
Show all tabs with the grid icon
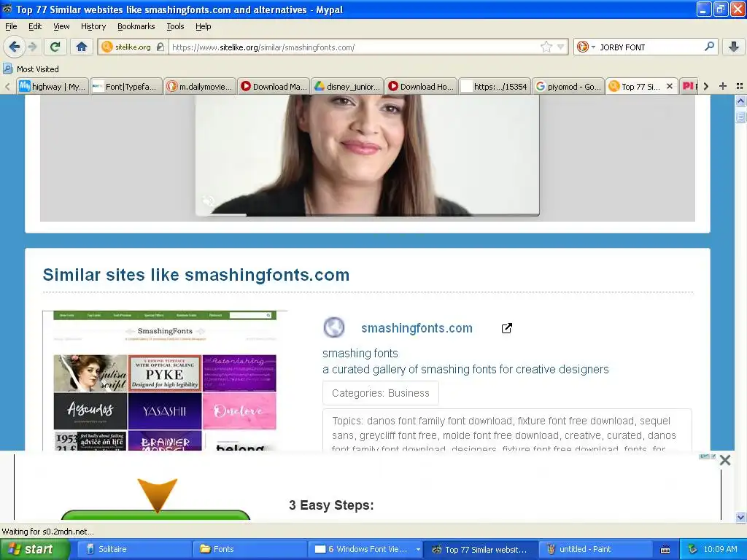pos(740,86)
